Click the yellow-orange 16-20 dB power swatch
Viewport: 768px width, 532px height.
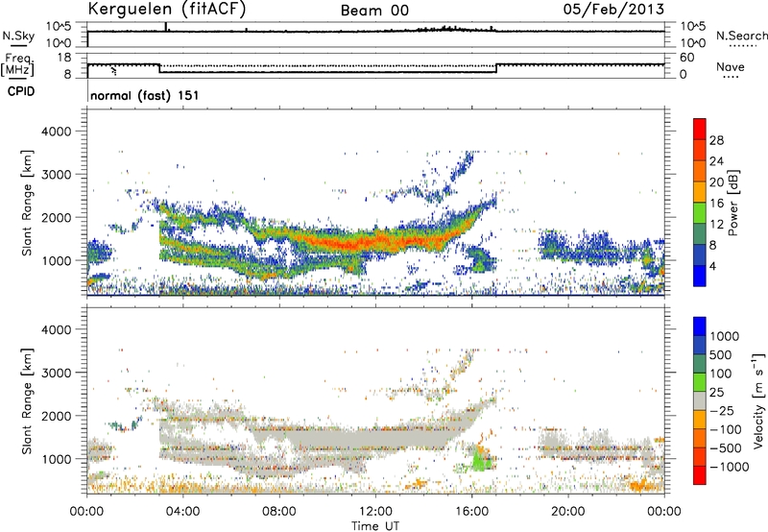point(700,192)
